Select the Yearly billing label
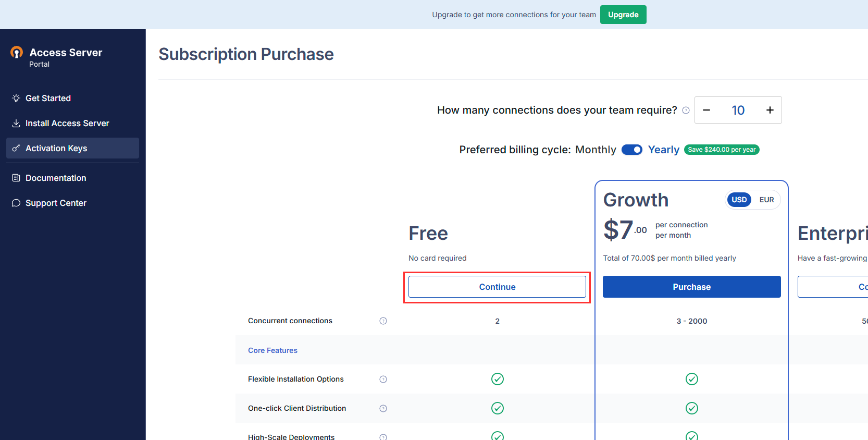 663,150
